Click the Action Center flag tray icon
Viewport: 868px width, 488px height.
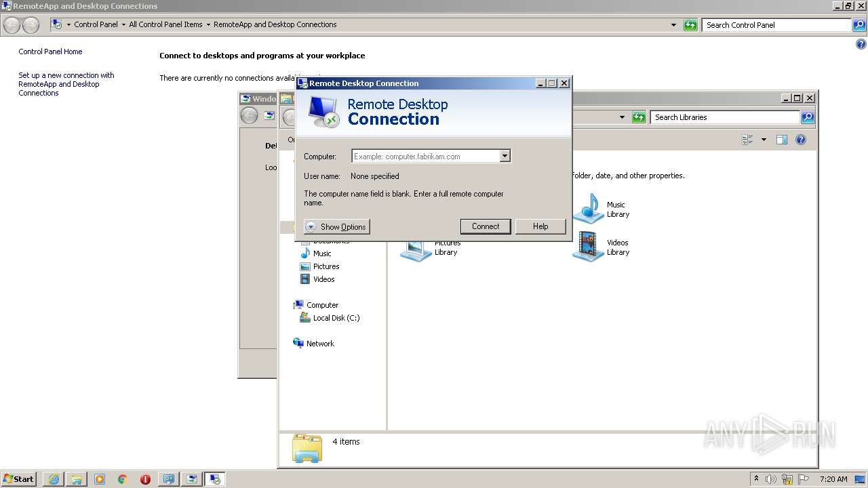coord(804,479)
